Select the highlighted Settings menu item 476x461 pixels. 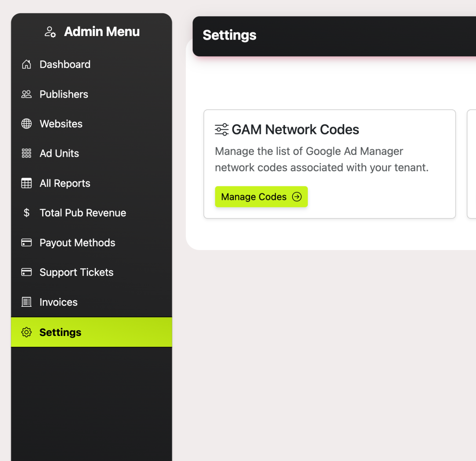pos(92,332)
